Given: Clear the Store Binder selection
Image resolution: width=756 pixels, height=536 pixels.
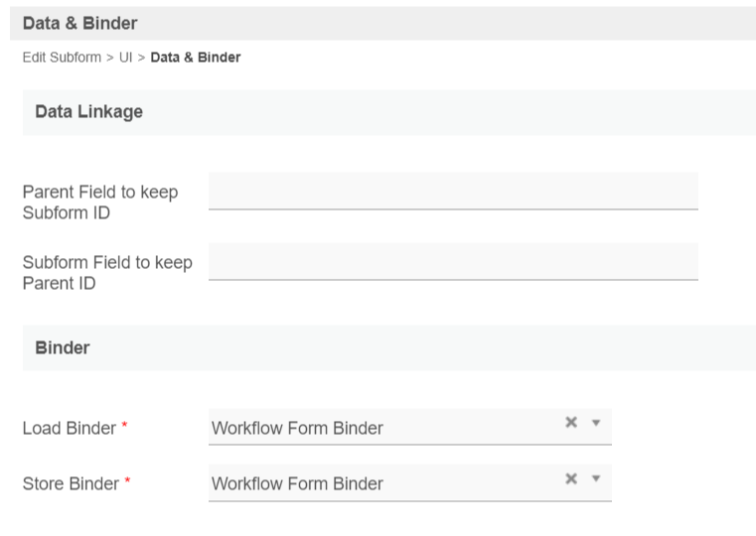Looking at the screenshot, I should tap(571, 478).
